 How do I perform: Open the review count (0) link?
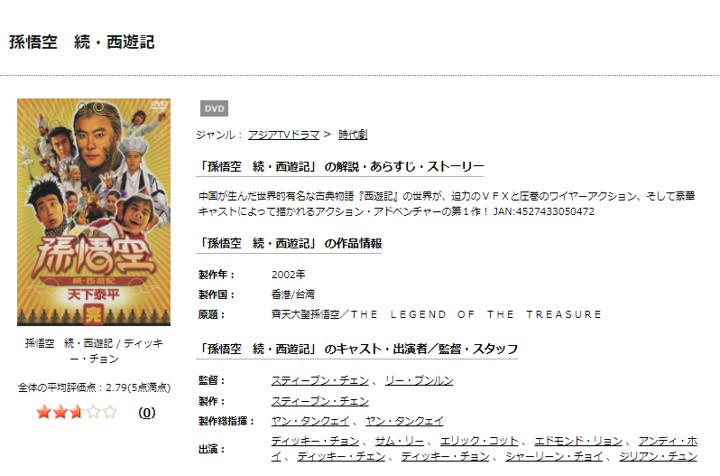click(x=146, y=412)
